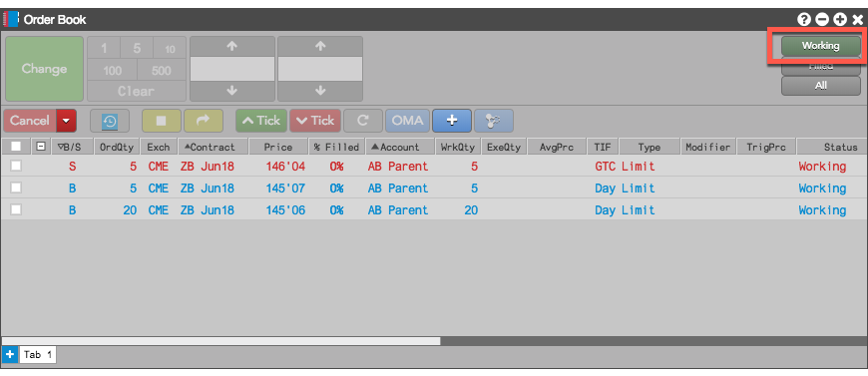Click the first stepper input field
The height and width of the screenshot is (376, 868).
tap(231, 69)
